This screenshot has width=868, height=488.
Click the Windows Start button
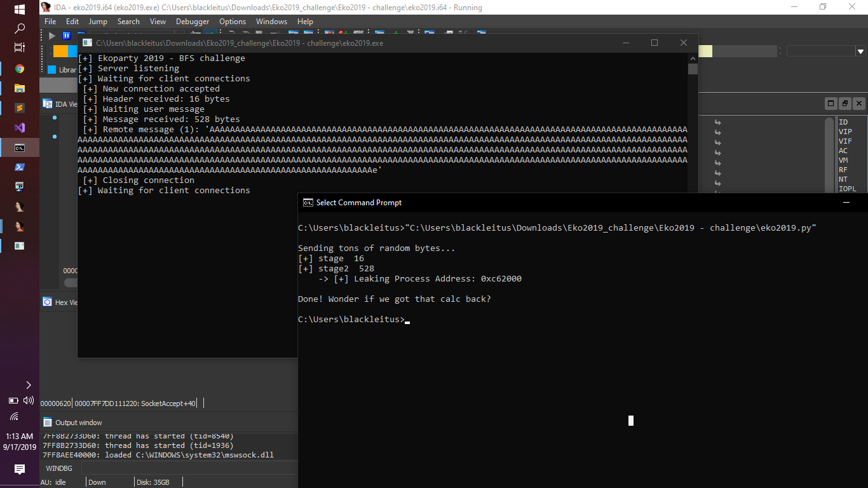click(x=20, y=10)
